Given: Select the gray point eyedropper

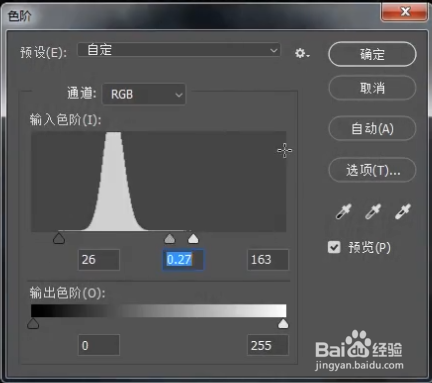Looking at the screenshot, I should click(x=373, y=211).
